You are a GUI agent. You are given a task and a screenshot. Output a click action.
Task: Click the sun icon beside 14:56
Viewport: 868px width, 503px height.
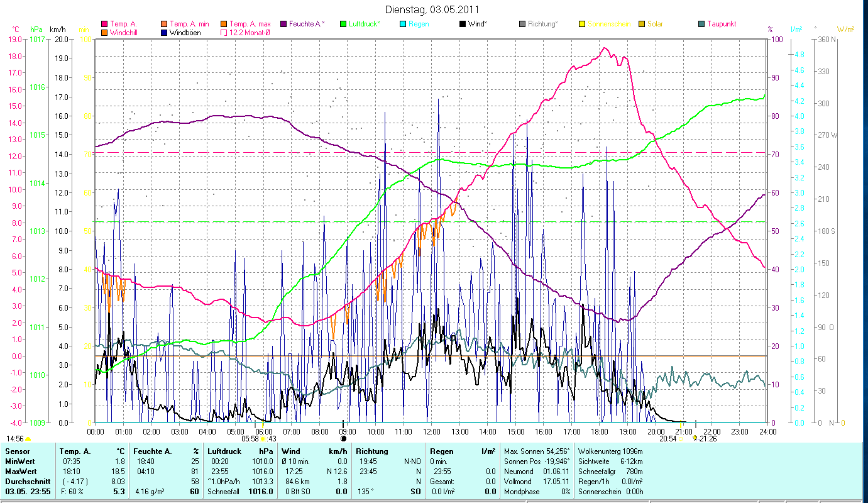pyautogui.click(x=28, y=439)
